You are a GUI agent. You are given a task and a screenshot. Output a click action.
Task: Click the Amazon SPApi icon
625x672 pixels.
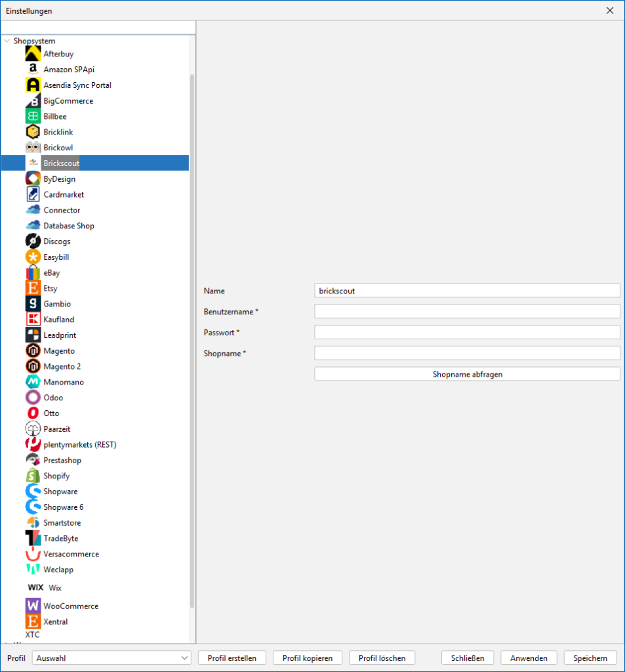pos(33,70)
